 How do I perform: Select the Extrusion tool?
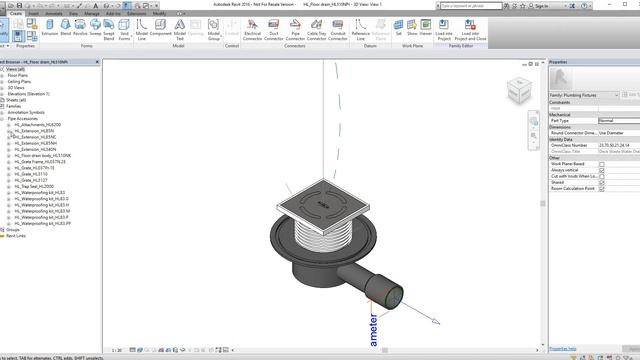(50, 28)
